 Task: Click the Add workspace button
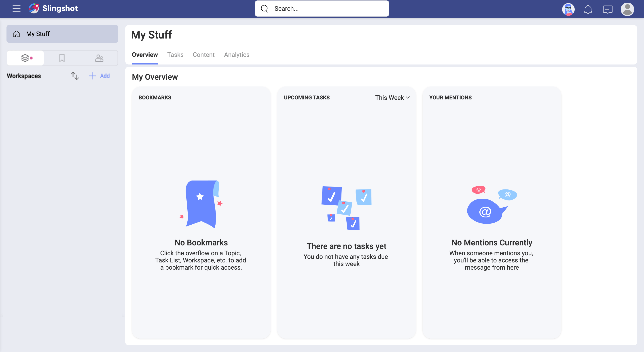pyautogui.click(x=100, y=75)
